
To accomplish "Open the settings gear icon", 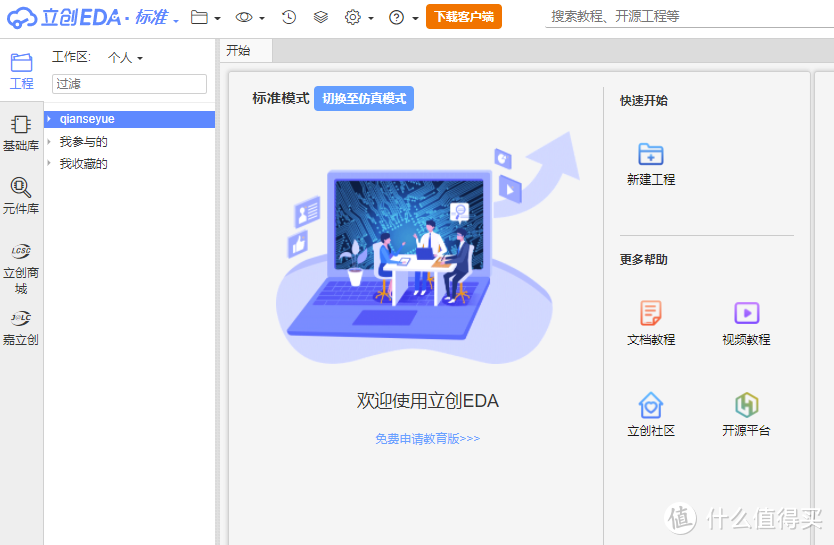I will 353,18.
